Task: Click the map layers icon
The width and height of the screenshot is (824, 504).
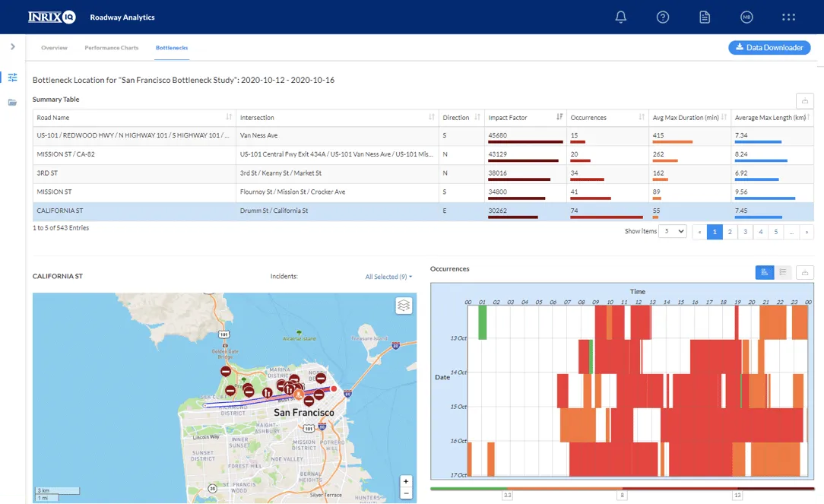Action: (x=404, y=306)
